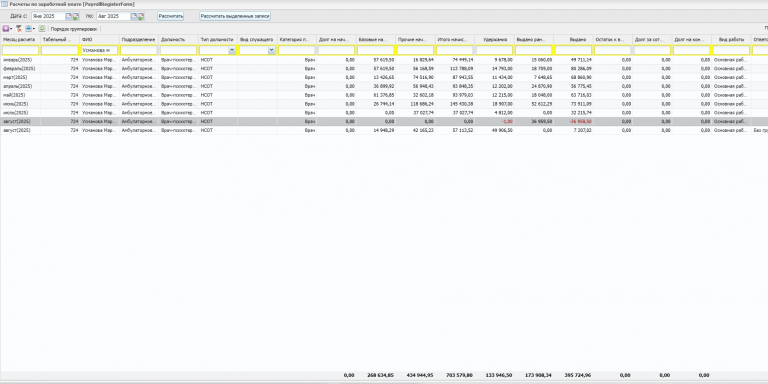Screen dimensions: 768x384
Task: Click the negative value '-1,00' in Удержания
Action: [507, 121]
